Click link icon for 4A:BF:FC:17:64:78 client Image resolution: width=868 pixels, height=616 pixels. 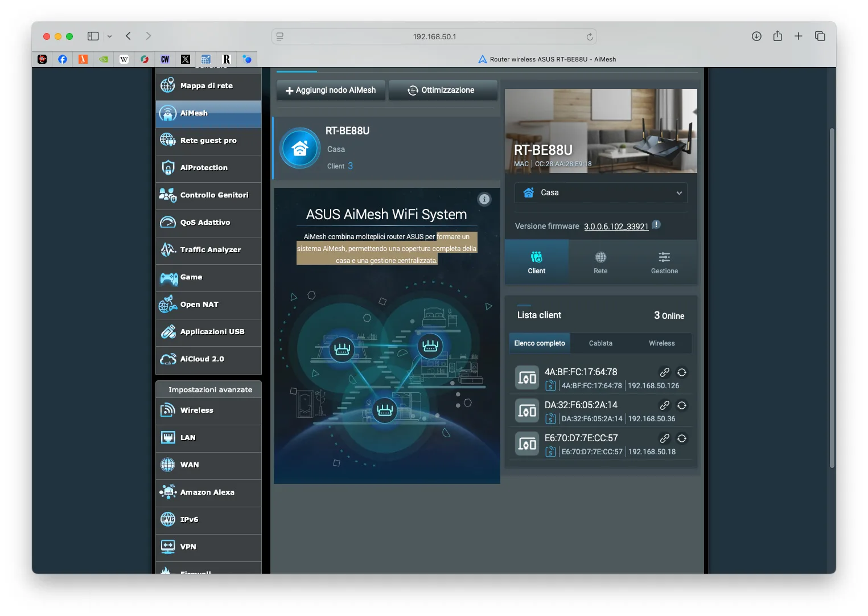pos(664,372)
